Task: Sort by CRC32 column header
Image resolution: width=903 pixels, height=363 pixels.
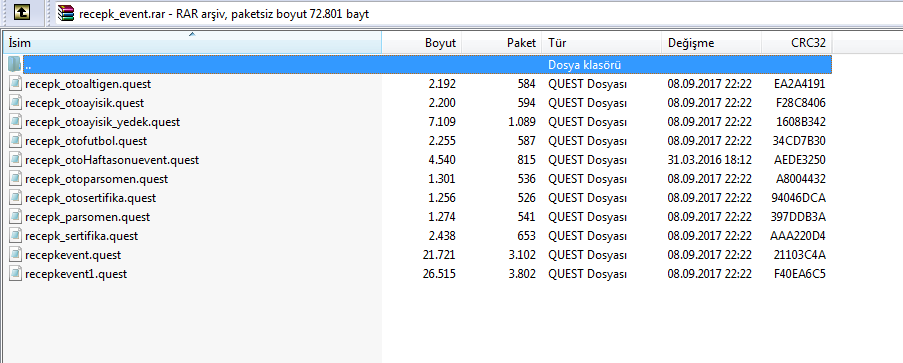Action: [x=796, y=43]
